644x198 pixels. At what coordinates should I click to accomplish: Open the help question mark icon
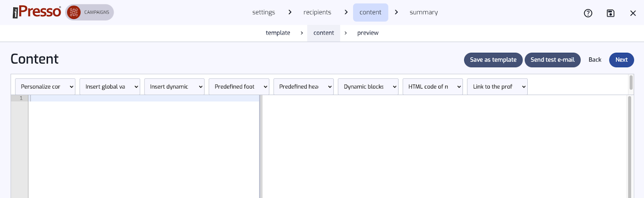click(588, 13)
